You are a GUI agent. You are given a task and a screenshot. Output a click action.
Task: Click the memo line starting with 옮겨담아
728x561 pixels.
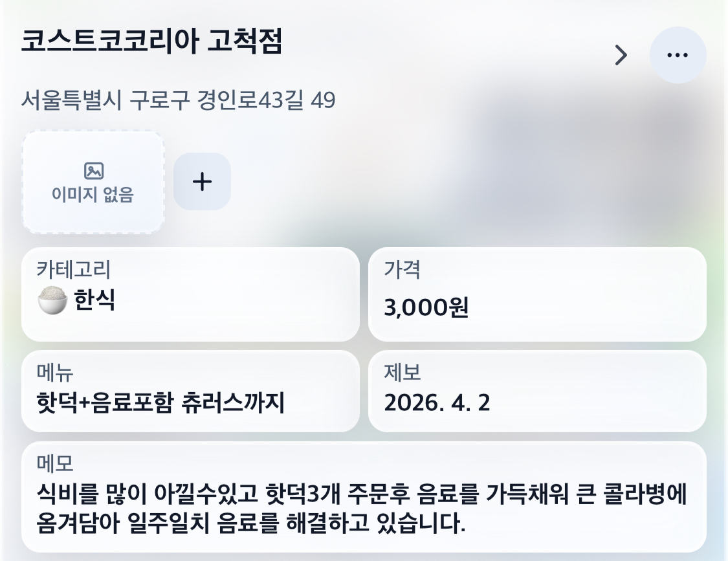point(251,523)
